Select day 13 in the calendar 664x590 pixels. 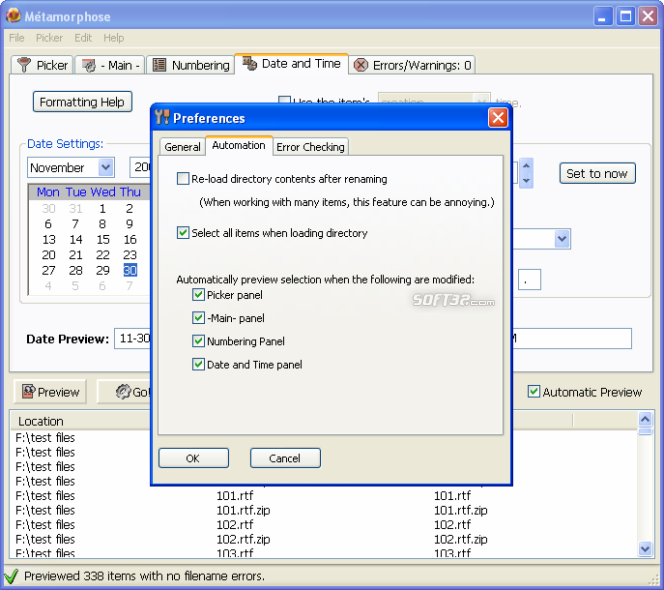click(49, 239)
